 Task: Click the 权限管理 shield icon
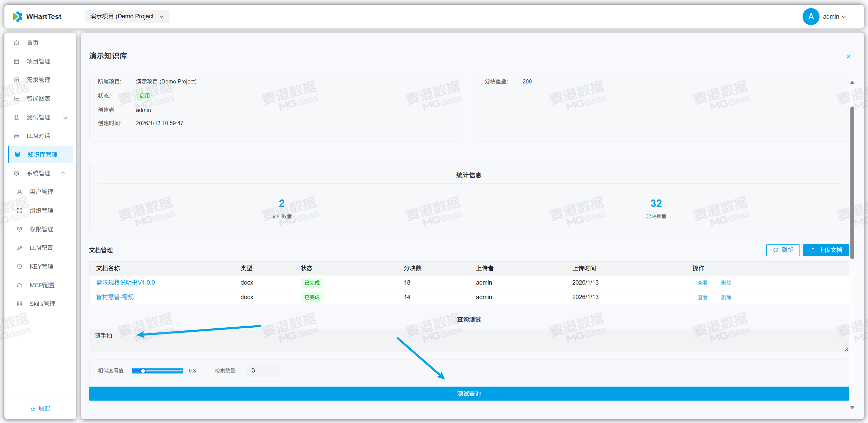tap(20, 229)
